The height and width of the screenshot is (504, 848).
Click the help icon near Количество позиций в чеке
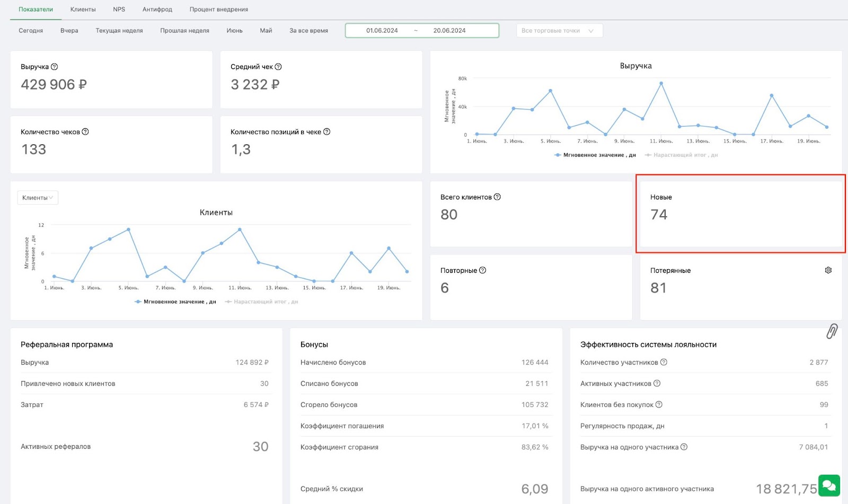point(326,132)
